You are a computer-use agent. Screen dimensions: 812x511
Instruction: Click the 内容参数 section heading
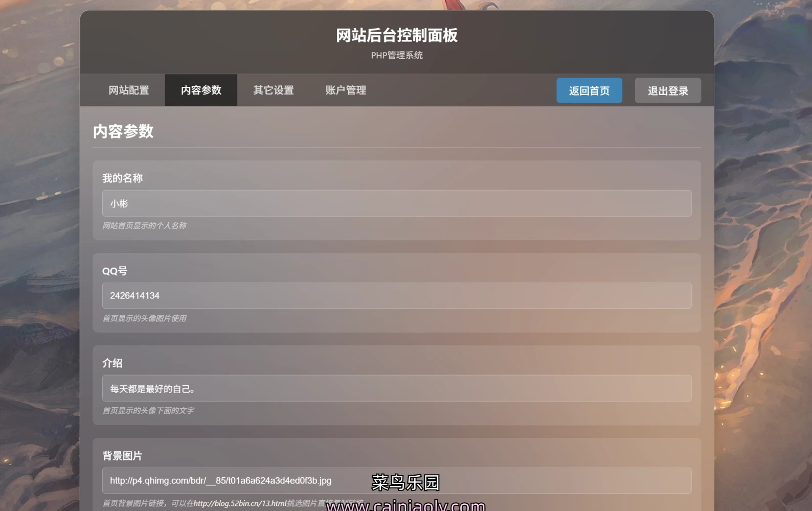pyautogui.click(x=123, y=131)
